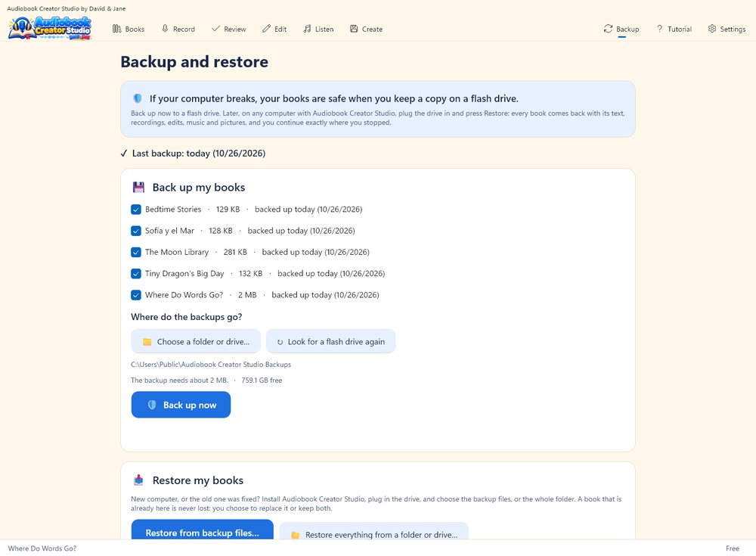The width and height of the screenshot is (756, 556).
Task: Click the 'Where do the backups go?' heading
Action: [x=186, y=317]
